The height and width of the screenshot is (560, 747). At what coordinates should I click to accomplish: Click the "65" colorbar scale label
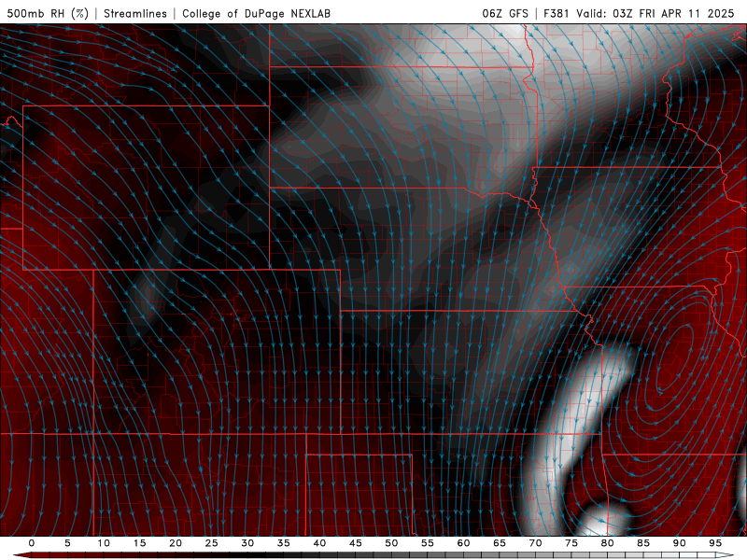pos(500,543)
